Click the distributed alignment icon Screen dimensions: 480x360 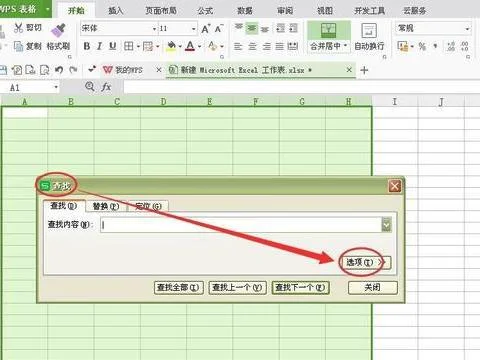tap(292, 46)
